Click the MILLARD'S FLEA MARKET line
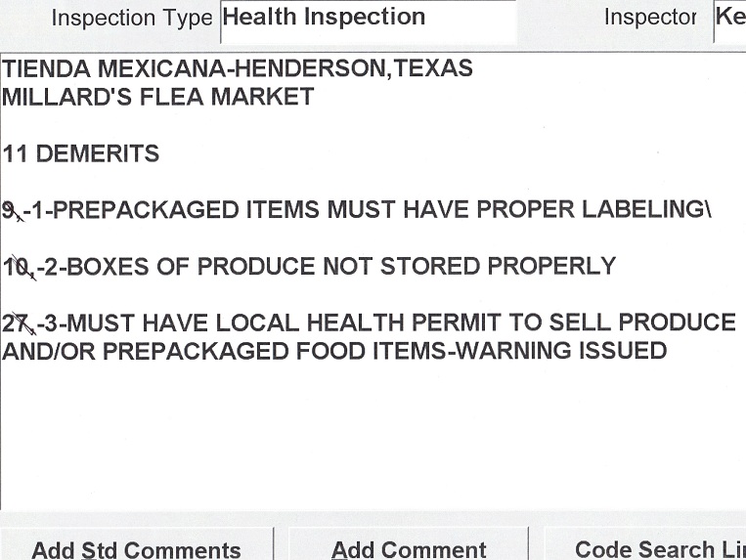The height and width of the screenshot is (560, 746). pyautogui.click(x=158, y=97)
